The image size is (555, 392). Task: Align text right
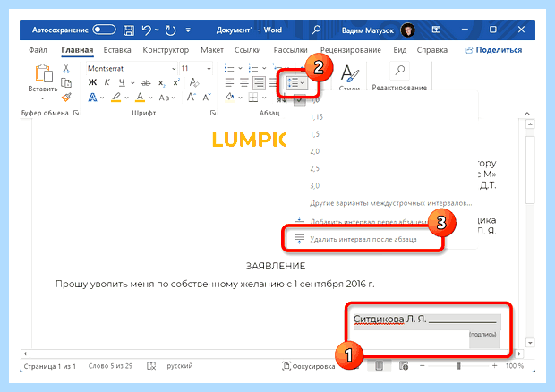(259, 83)
